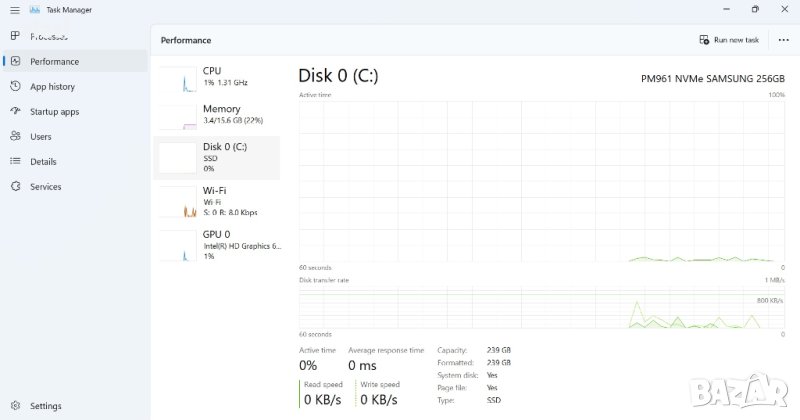This screenshot has height=420, width=800.
Task: Toggle the hamburger navigation menu
Action: tap(14, 10)
